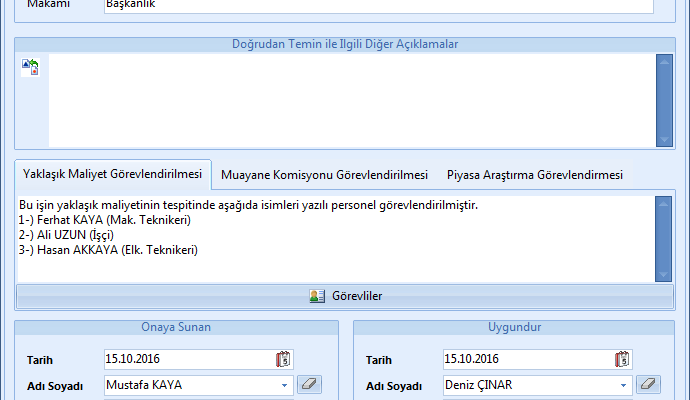This screenshot has width=690, height=400.
Task: Expand the Onaya Sunan Adı Soyadı dropdown
Action: 283,385
